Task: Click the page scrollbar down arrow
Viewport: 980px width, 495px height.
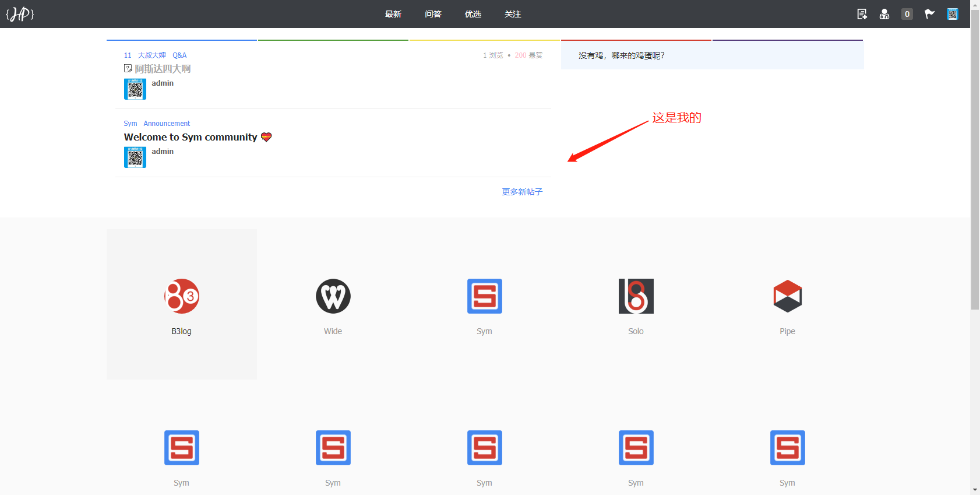Action: [975, 490]
